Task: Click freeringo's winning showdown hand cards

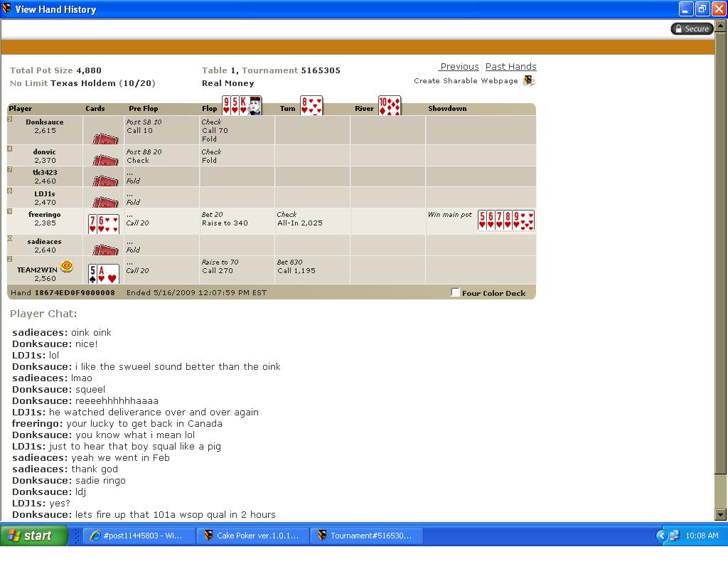Action: pyautogui.click(x=505, y=220)
